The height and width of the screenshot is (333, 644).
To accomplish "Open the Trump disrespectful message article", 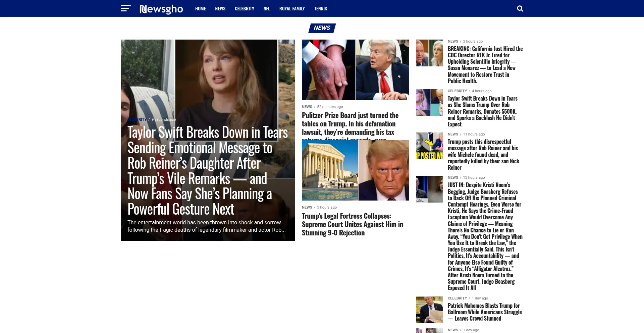I will tap(483, 154).
